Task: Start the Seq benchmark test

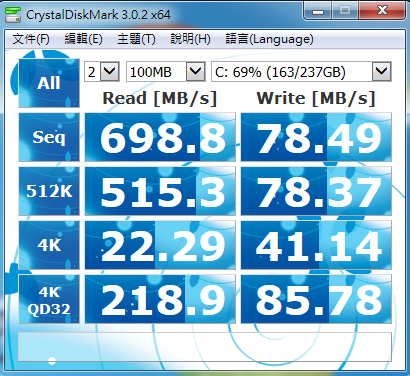Action: 49,137
